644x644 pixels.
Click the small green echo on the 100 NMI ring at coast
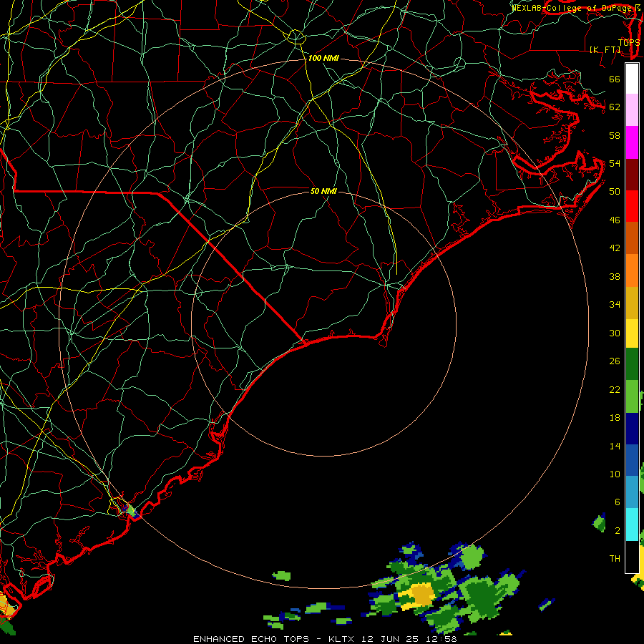tap(131, 511)
